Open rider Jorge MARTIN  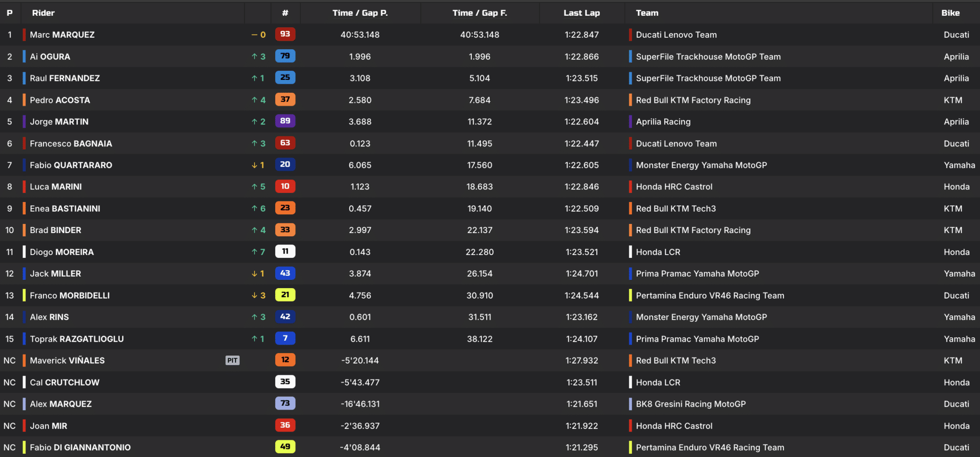click(59, 122)
